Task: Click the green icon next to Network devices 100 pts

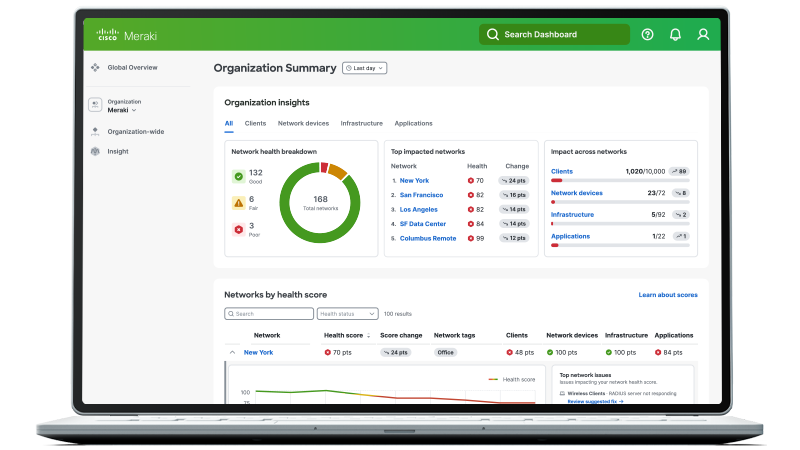Action: click(550, 353)
